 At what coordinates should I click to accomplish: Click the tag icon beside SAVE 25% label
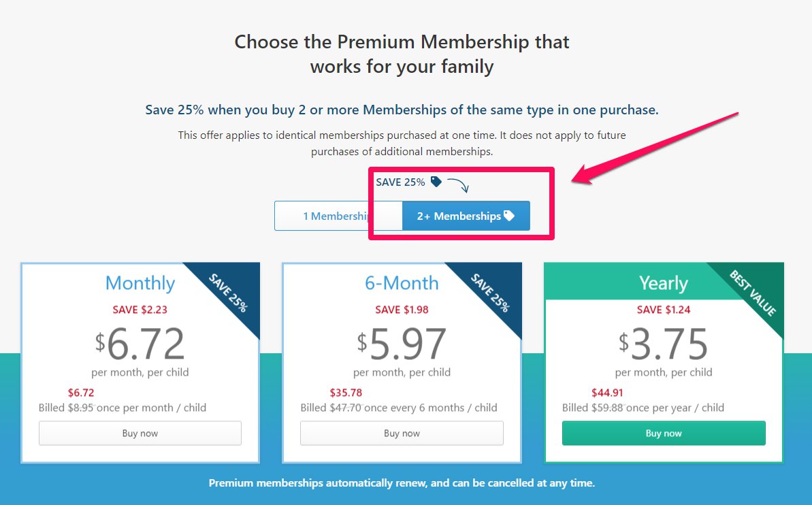(x=436, y=182)
